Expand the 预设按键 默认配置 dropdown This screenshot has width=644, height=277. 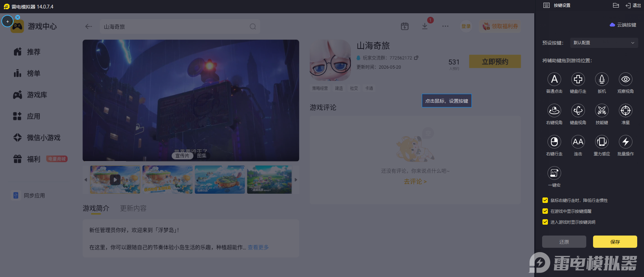tap(604, 43)
